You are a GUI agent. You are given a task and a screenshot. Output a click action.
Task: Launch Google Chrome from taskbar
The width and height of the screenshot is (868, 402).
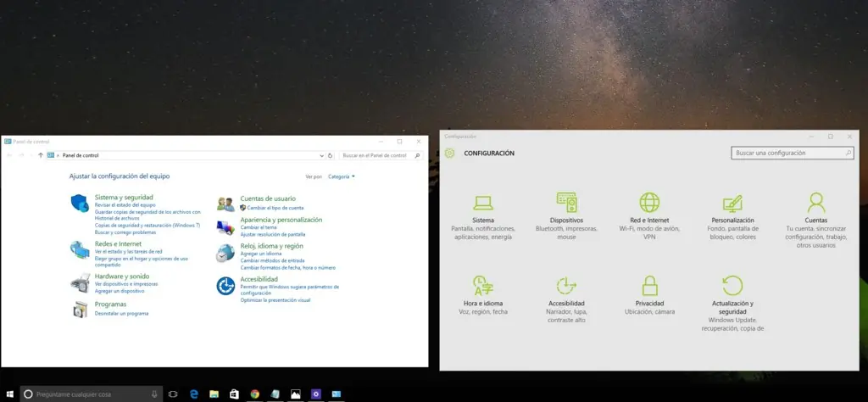coord(254,394)
